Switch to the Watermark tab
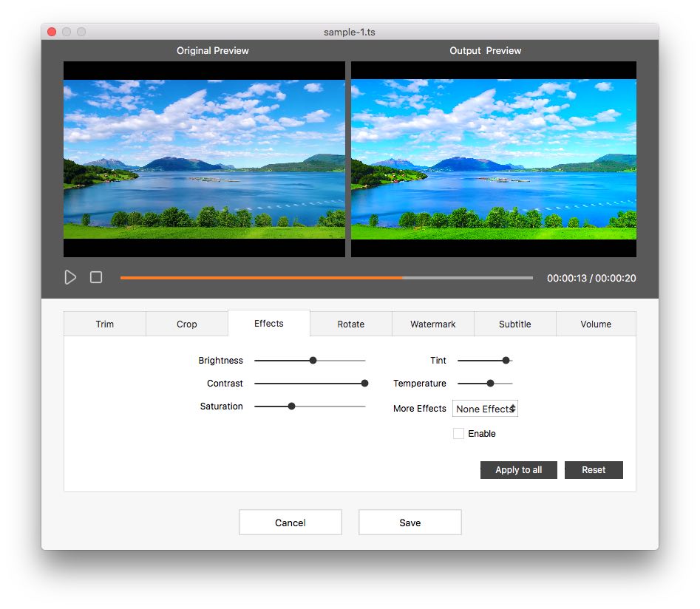The width and height of the screenshot is (700, 609). point(432,324)
